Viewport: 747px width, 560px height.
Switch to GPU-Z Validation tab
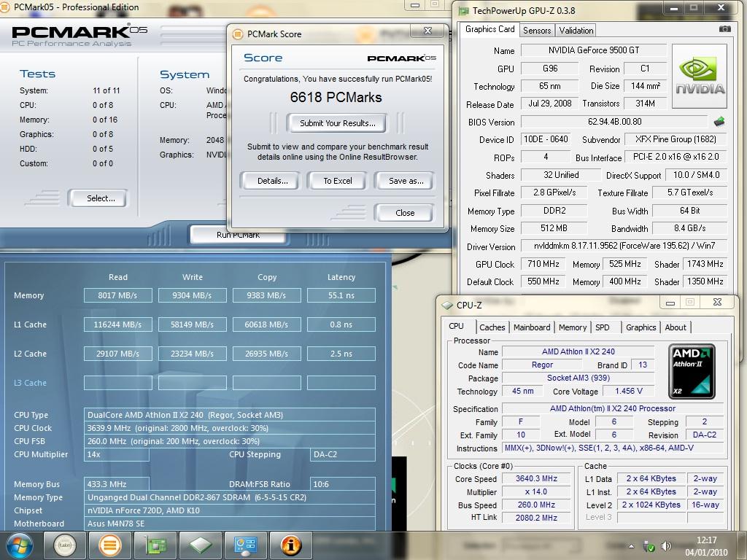(576, 31)
